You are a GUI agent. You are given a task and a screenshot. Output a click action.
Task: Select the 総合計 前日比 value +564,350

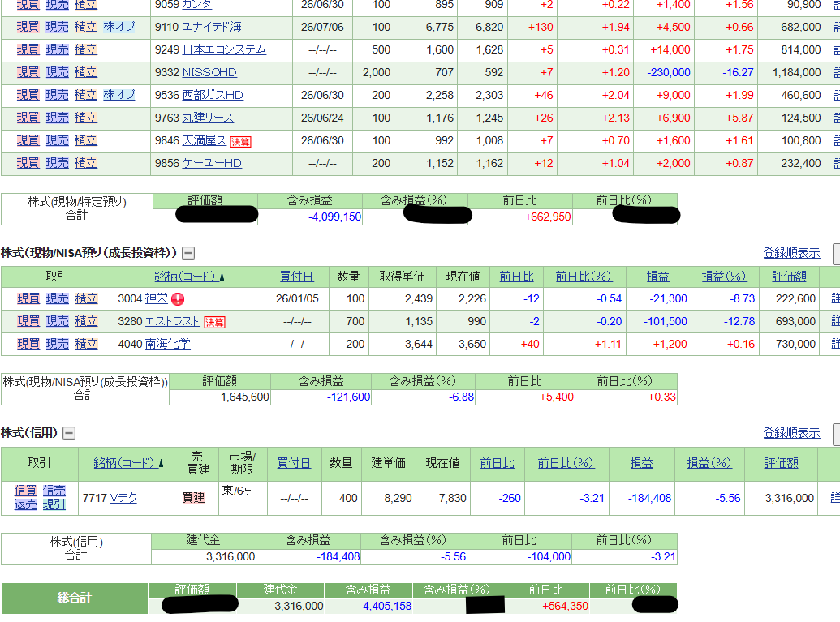pos(565,606)
